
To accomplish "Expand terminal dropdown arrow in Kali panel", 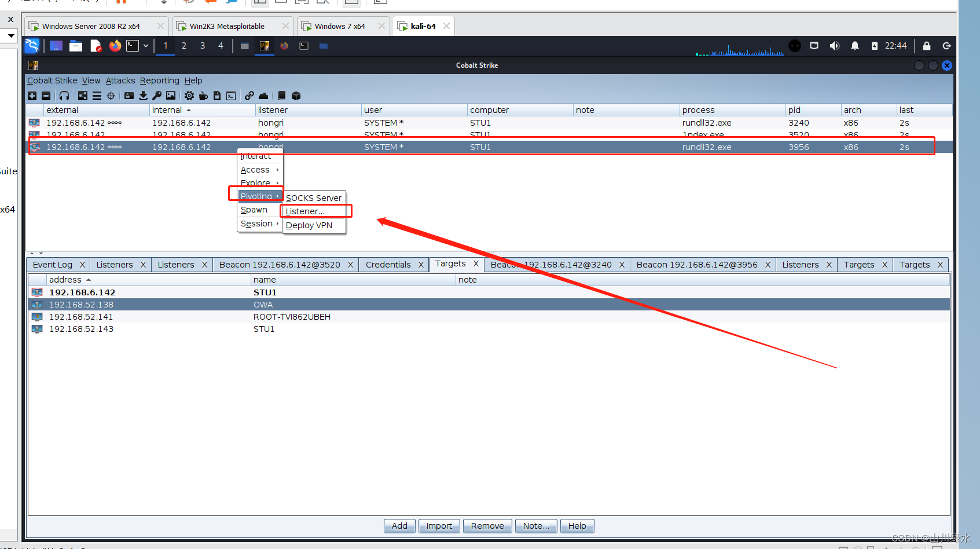I will coord(146,46).
